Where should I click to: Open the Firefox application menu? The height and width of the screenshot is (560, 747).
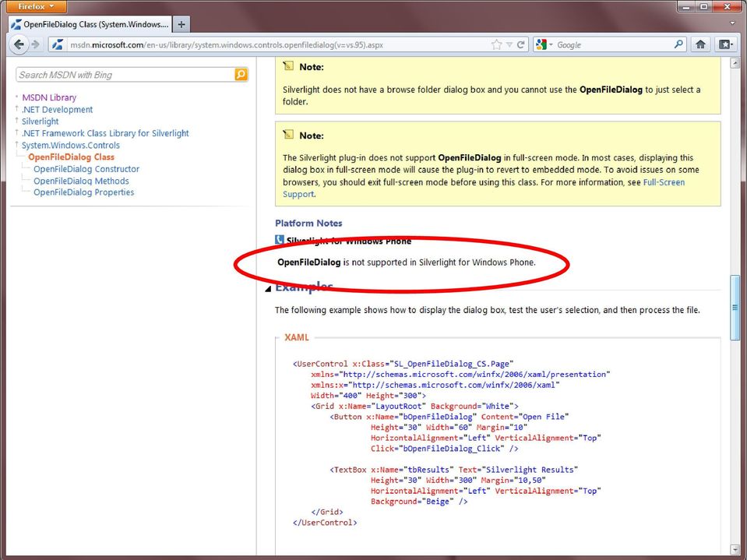pos(36,7)
